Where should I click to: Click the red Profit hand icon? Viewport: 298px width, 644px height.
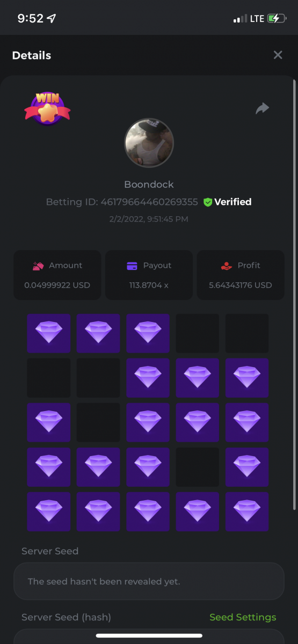point(226,266)
